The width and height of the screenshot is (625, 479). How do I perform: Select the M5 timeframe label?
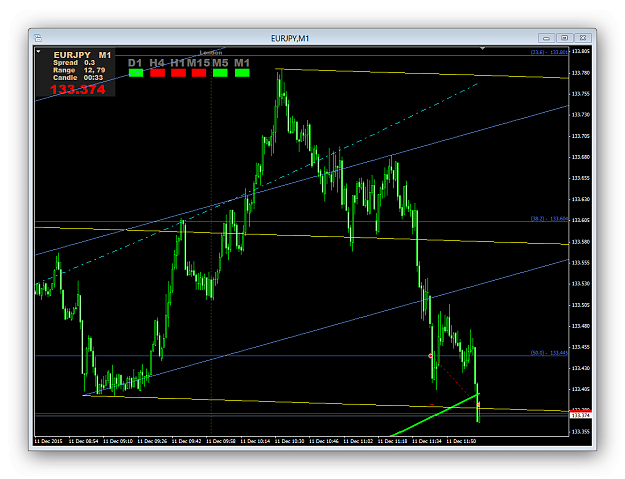pyautogui.click(x=220, y=63)
